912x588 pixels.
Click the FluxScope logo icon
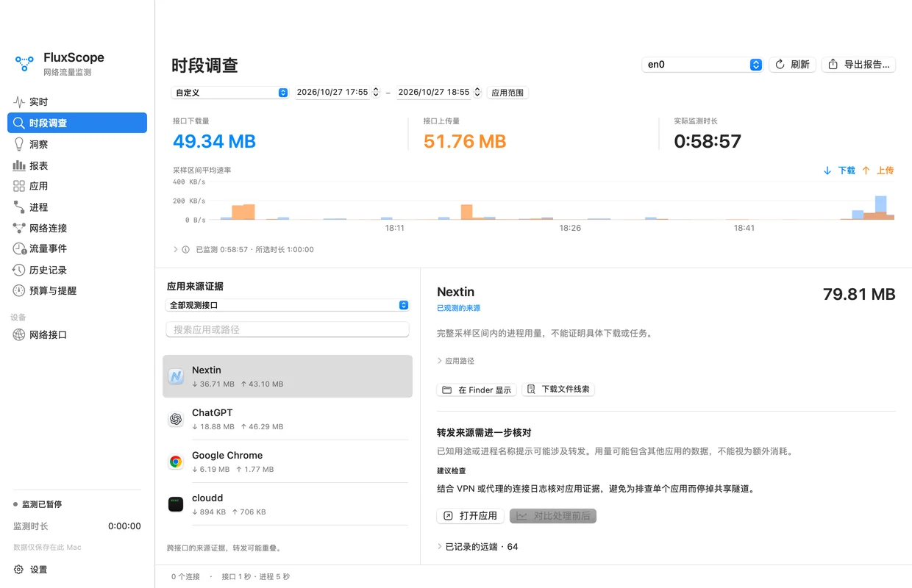click(25, 64)
